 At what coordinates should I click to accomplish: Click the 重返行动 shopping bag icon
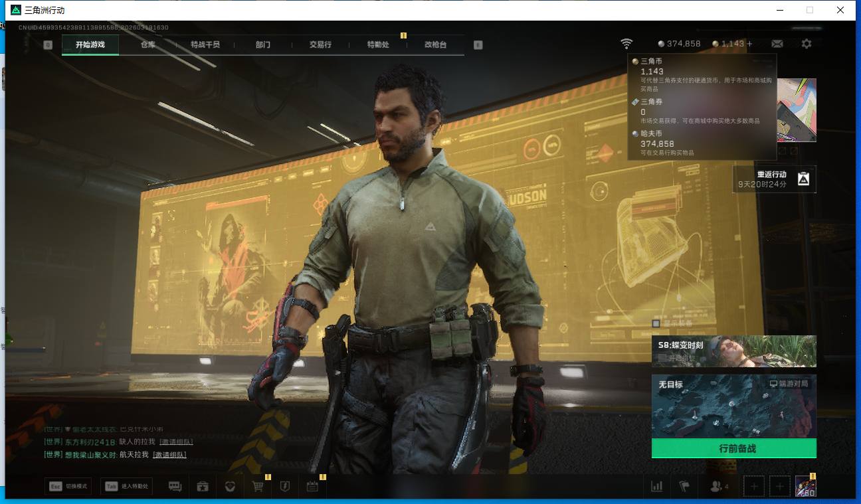tap(803, 179)
